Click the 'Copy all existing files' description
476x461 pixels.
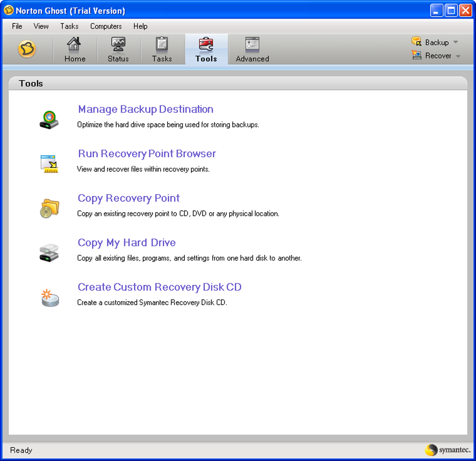(189, 258)
